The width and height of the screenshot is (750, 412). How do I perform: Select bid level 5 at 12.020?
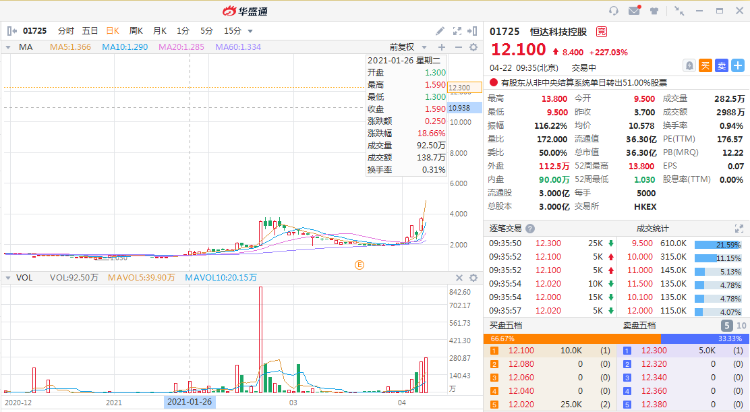551,405
